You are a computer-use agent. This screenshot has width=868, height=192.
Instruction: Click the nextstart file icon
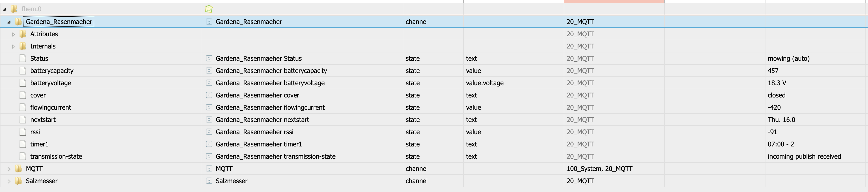23,120
